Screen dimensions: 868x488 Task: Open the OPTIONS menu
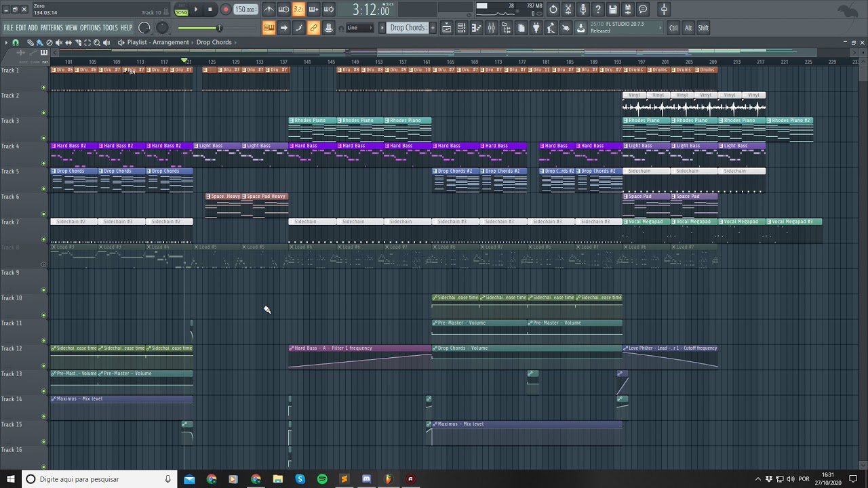tap(90, 28)
